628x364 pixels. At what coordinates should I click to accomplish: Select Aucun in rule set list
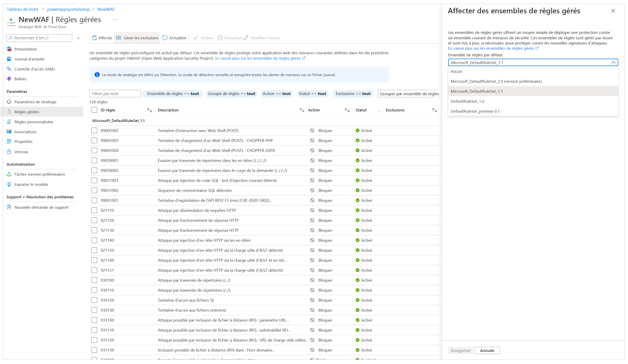533,72
